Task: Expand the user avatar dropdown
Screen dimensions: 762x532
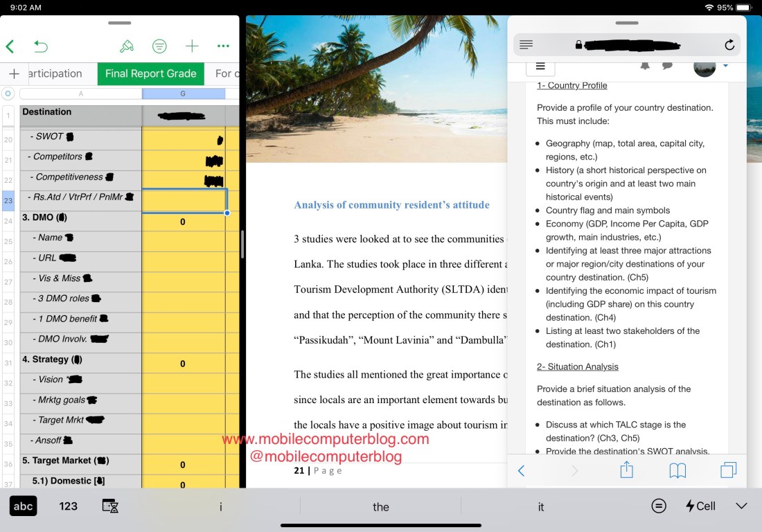Action: click(x=725, y=66)
